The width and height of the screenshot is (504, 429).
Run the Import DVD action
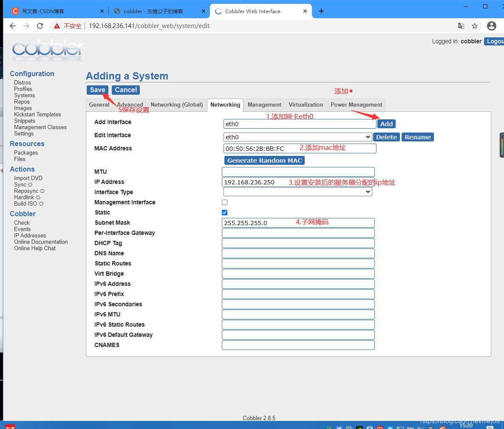point(28,178)
